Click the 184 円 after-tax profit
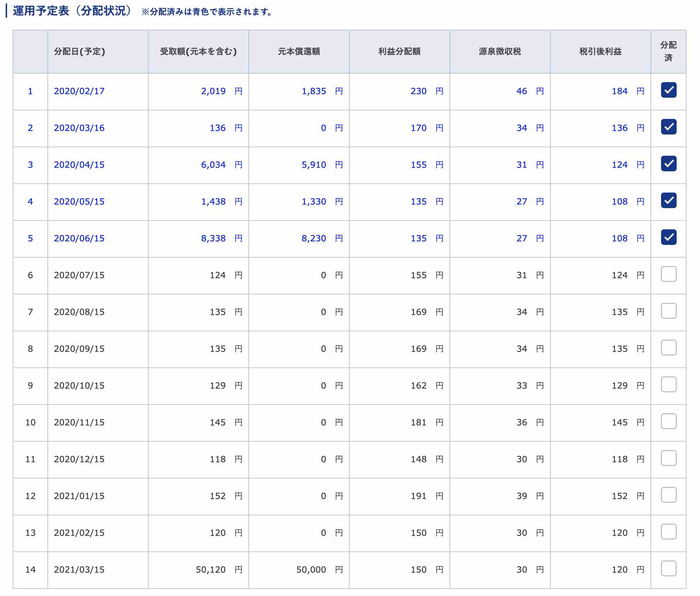The width and height of the screenshot is (700, 596). coord(628,91)
